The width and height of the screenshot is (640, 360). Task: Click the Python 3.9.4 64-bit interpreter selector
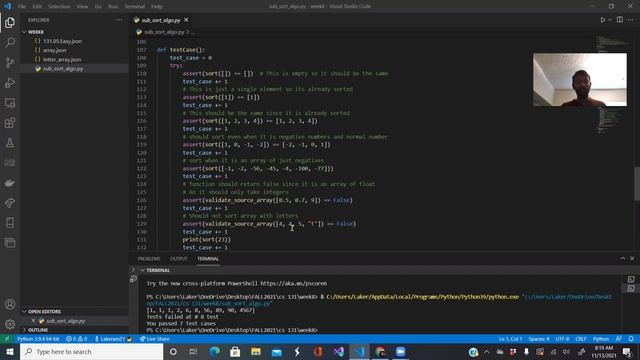point(38,339)
